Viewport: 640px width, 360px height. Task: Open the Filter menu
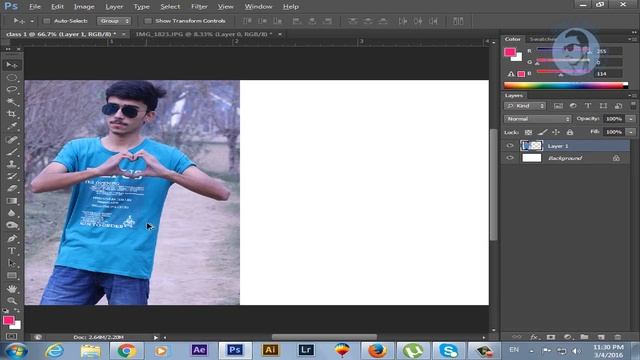pyautogui.click(x=199, y=7)
